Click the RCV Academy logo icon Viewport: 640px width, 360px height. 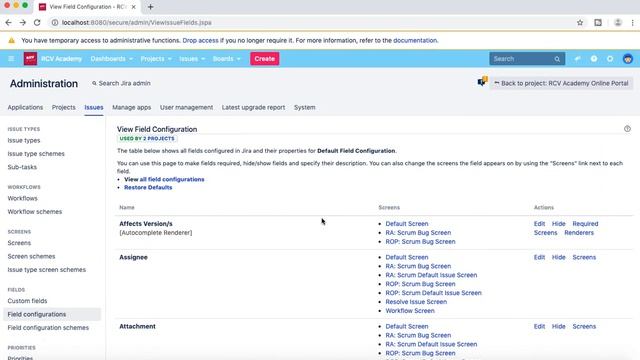point(30,59)
